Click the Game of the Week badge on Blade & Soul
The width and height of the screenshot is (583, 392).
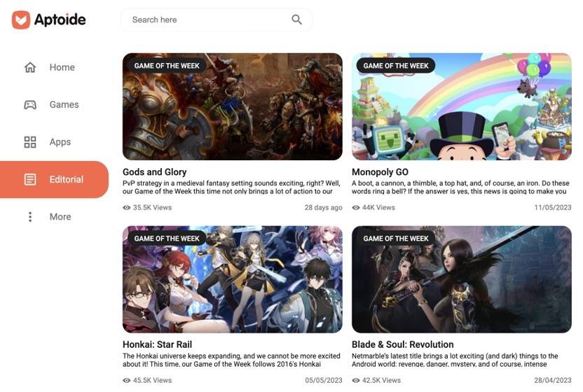pos(396,238)
